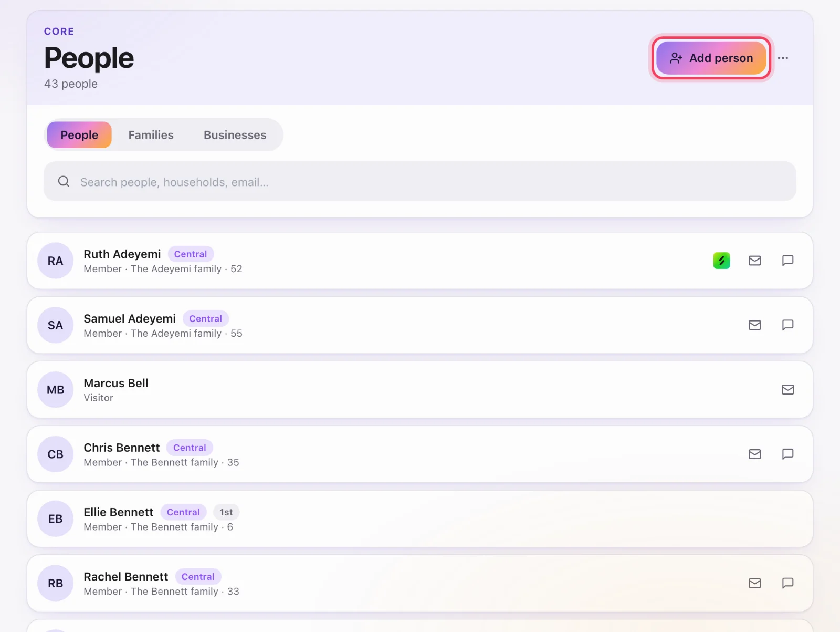Open Ruth Adeyemi's name link
This screenshot has height=632, width=840.
[x=122, y=254]
